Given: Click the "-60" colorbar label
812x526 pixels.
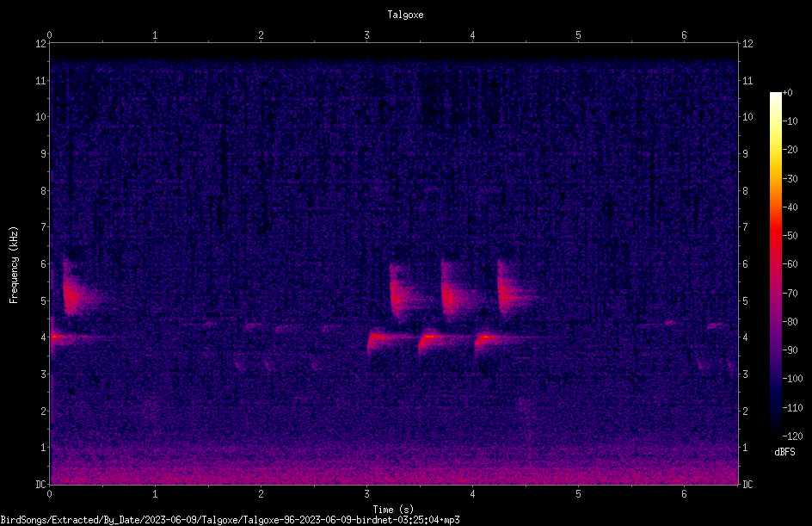Looking at the screenshot, I should (790, 264).
